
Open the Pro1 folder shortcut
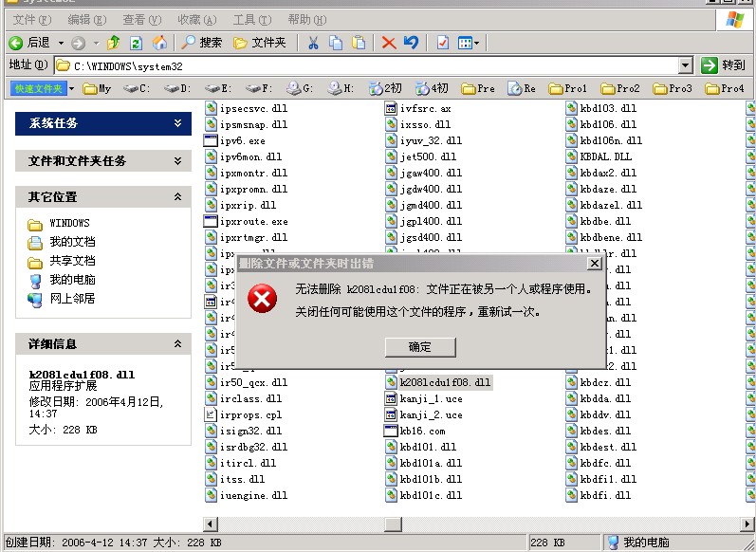pos(568,89)
